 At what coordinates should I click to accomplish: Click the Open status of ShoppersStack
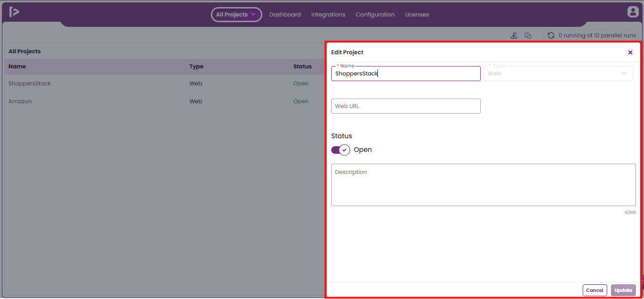click(301, 83)
